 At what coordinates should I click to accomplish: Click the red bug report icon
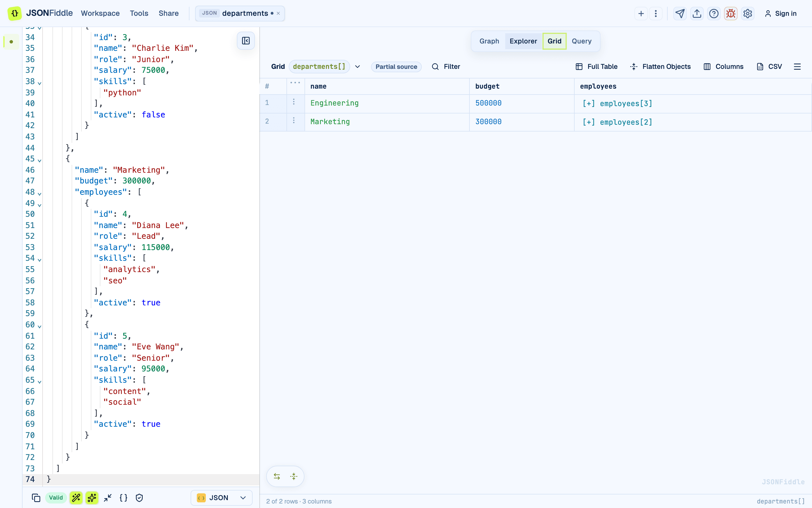point(731,14)
